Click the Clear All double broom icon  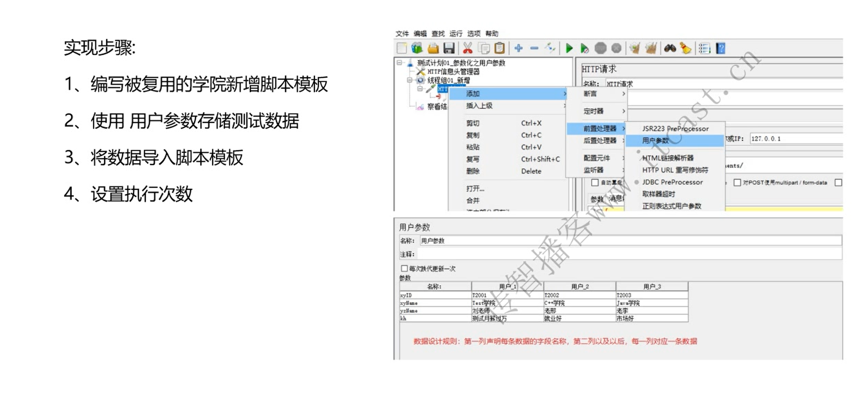point(651,48)
